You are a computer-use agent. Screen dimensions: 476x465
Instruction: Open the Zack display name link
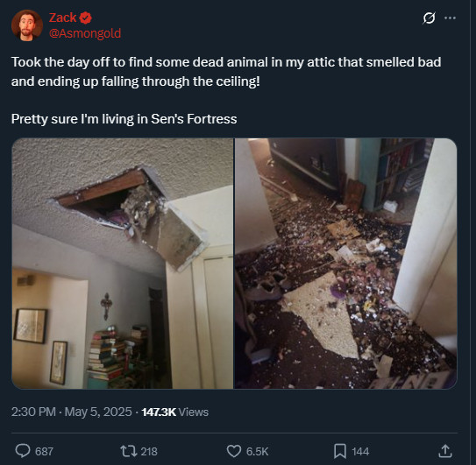click(62, 18)
